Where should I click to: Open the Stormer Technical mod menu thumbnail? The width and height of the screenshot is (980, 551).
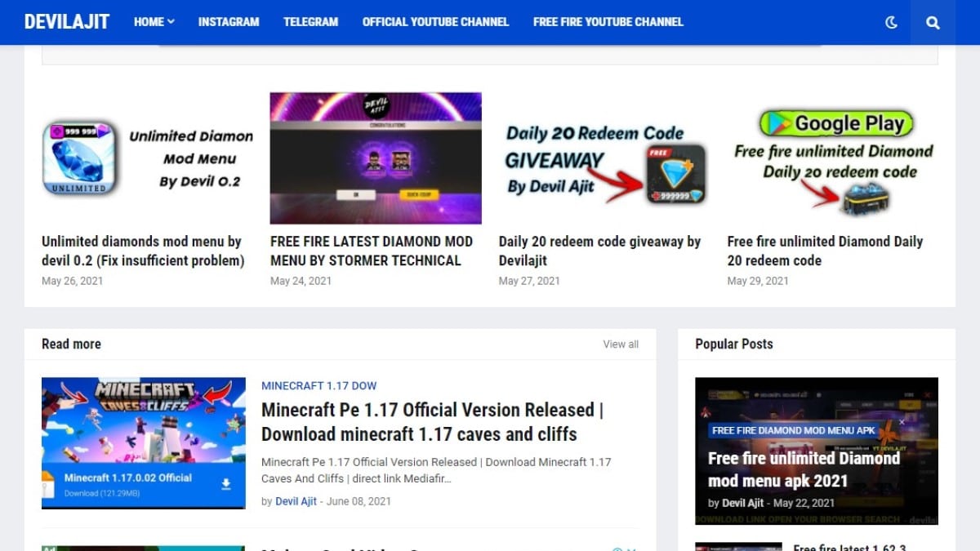pos(376,158)
